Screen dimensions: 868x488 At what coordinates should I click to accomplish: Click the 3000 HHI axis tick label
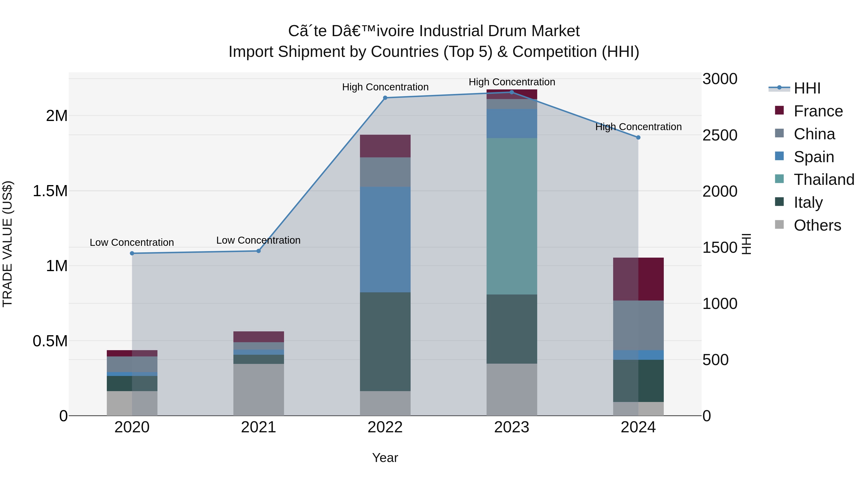[720, 79]
